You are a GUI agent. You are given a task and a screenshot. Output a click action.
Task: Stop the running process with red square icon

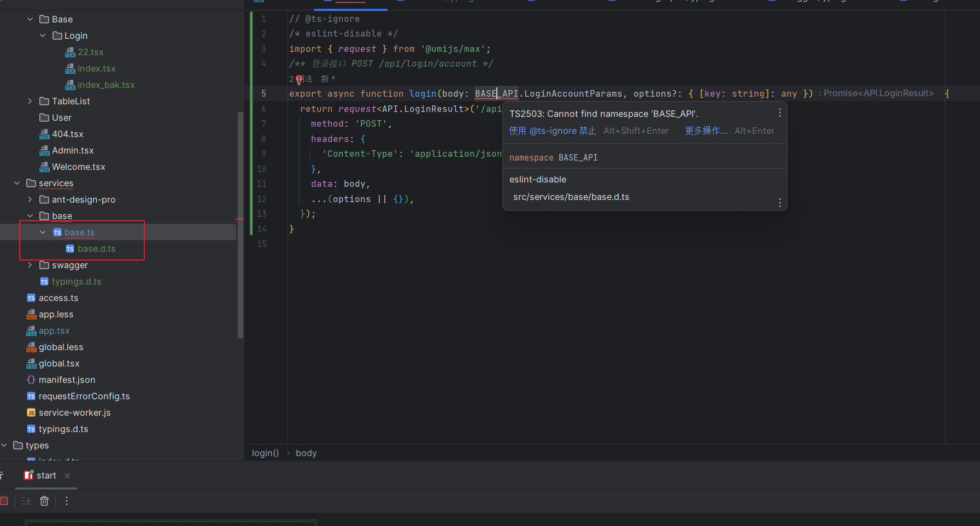pyautogui.click(x=4, y=501)
